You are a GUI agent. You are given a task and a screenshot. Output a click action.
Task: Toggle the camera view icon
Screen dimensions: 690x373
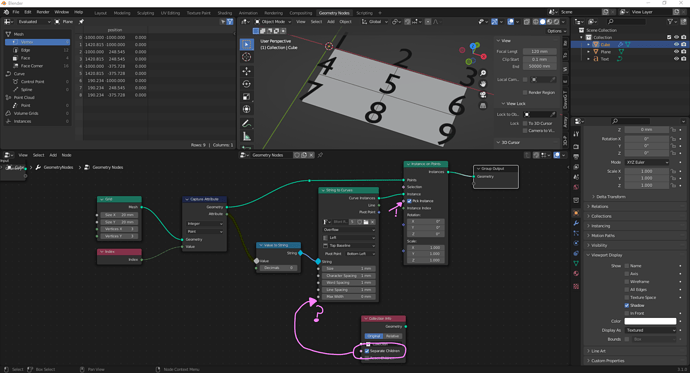483,95
